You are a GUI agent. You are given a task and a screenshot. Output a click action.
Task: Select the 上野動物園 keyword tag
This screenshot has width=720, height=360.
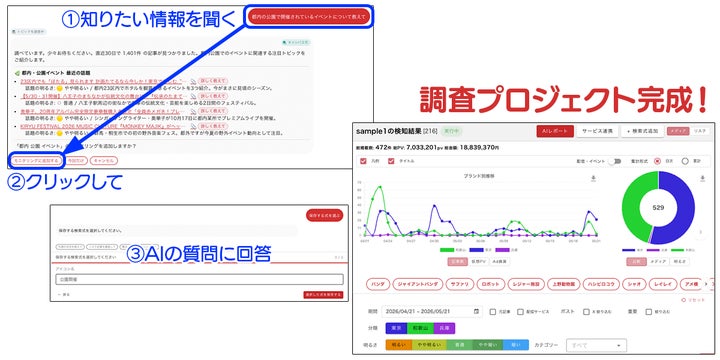(x=563, y=284)
